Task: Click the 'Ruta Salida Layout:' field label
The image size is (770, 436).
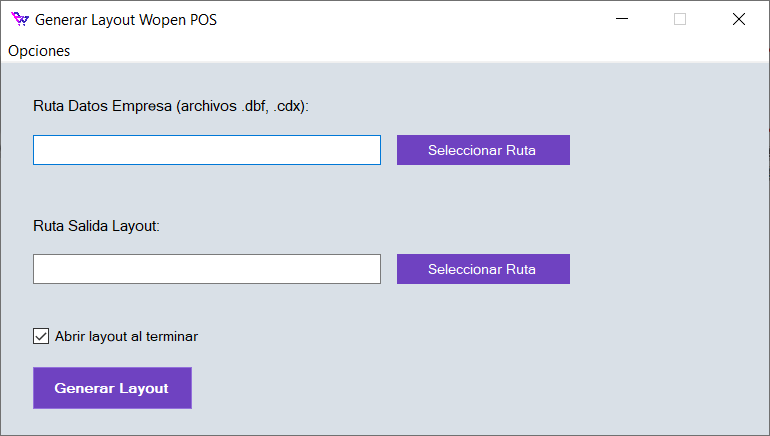Action: 96,226
